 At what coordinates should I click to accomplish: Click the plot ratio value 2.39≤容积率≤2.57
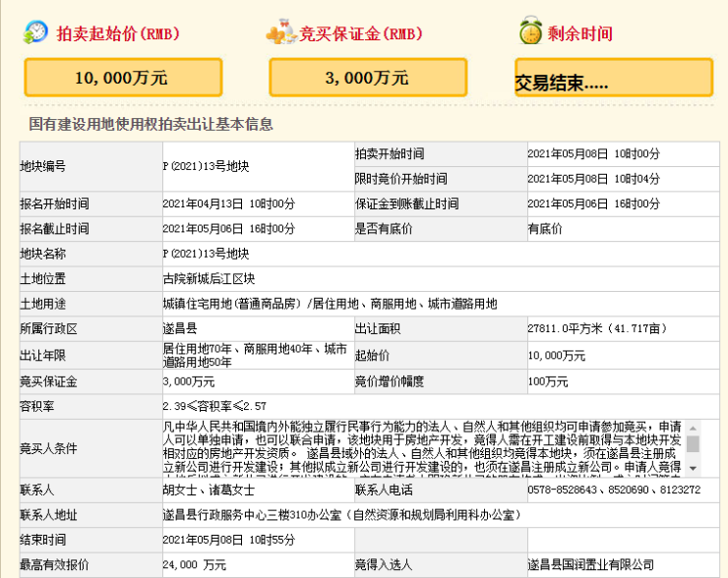(214, 405)
